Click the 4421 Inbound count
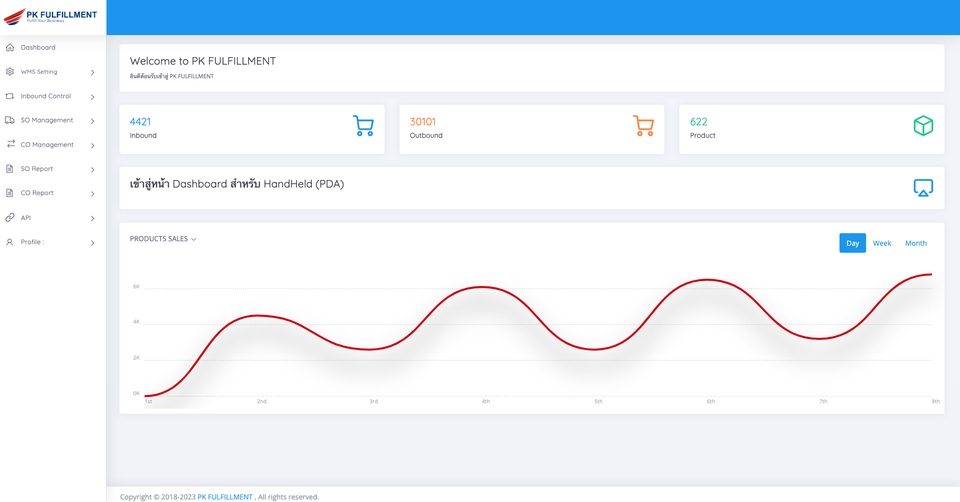Image resolution: width=960 pixels, height=502 pixels. [x=140, y=122]
